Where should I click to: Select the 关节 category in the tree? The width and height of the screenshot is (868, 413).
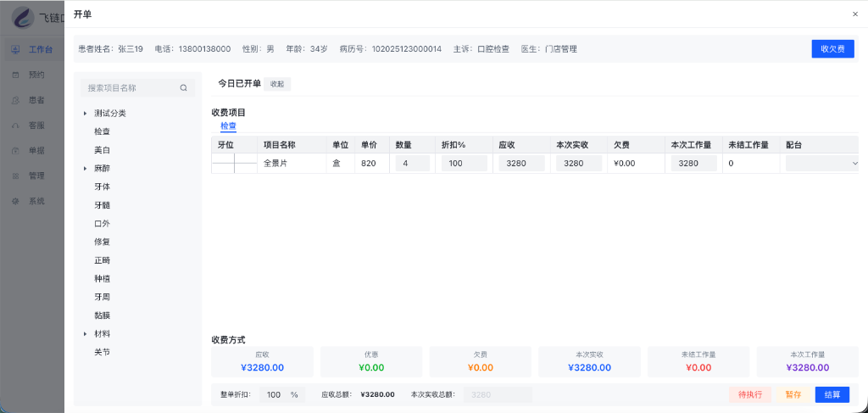coord(103,352)
